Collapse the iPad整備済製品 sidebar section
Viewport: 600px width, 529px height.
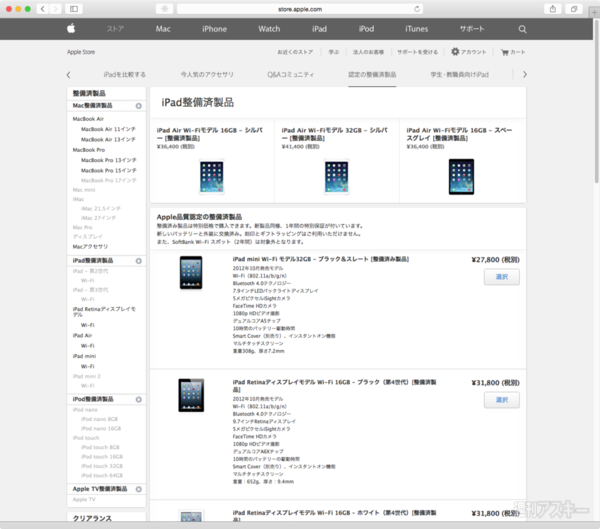point(139,261)
